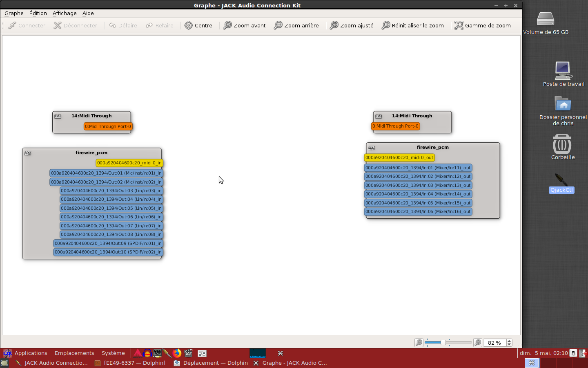Select port Out:08 (Lin/In:08)_in
The width and height of the screenshot is (588, 368).
111,234
